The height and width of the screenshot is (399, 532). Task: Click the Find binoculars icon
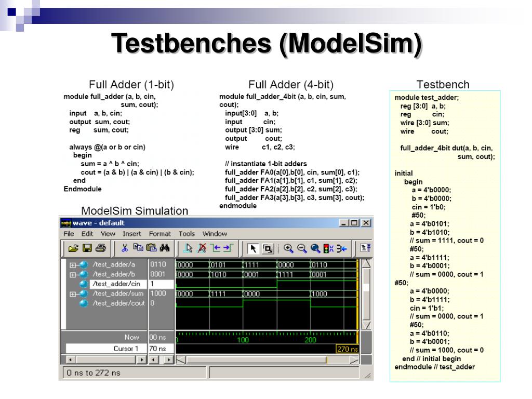click(x=165, y=248)
